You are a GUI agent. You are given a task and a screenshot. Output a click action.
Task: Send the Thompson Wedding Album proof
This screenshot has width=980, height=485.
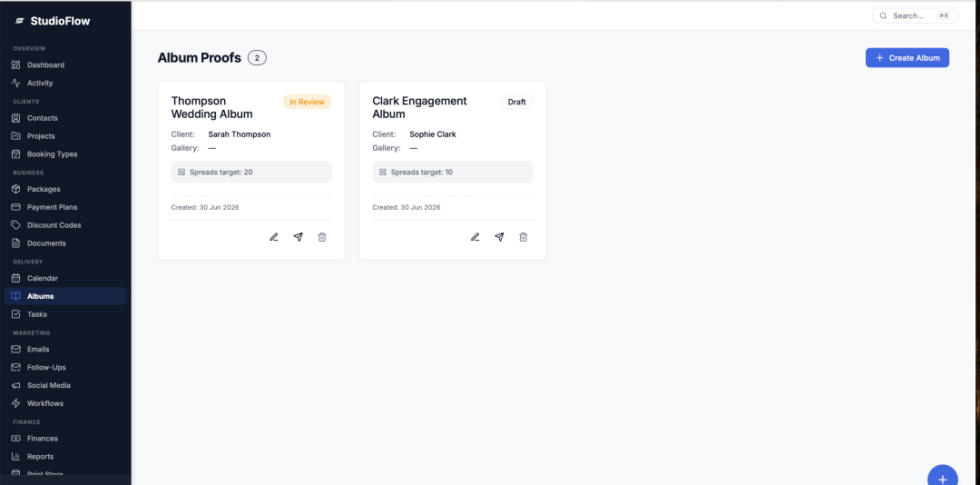pos(299,238)
